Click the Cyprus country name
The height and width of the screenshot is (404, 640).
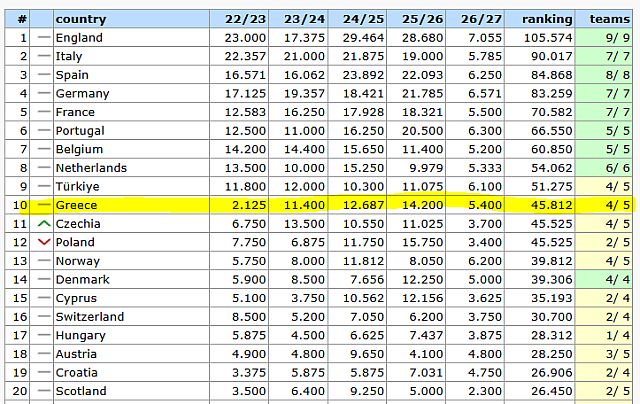coord(76,298)
